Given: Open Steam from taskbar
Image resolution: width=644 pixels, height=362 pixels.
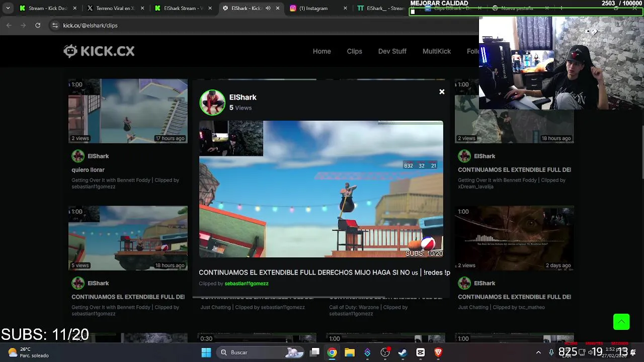Looking at the screenshot, I should point(403,352).
